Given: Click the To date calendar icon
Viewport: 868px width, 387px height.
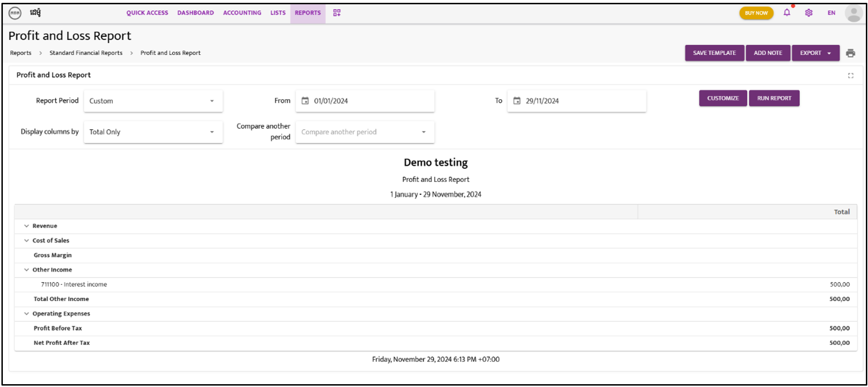Looking at the screenshot, I should (517, 101).
